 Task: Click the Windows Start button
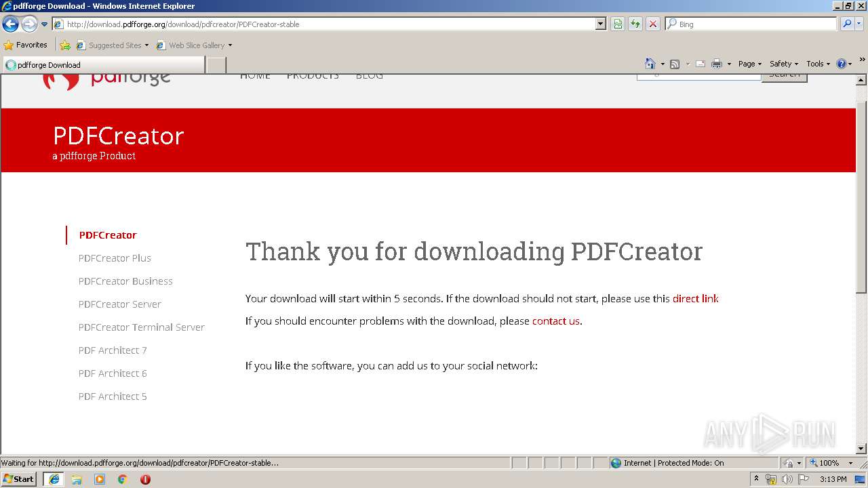click(x=18, y=479)
